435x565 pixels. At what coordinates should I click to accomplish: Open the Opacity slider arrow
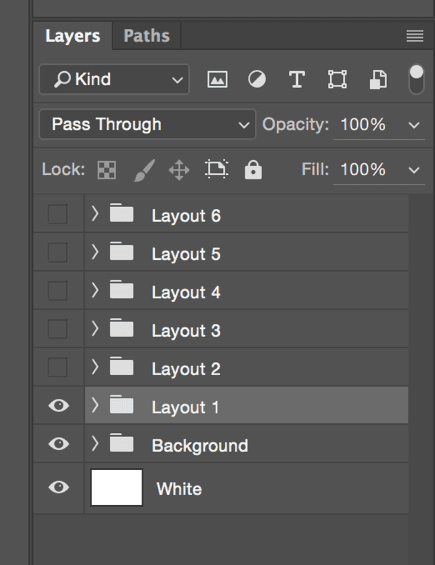click(x=414, y=125)
